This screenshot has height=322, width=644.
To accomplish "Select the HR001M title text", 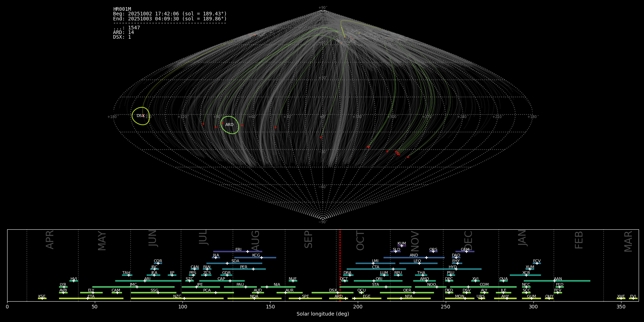I will [122, 9].
